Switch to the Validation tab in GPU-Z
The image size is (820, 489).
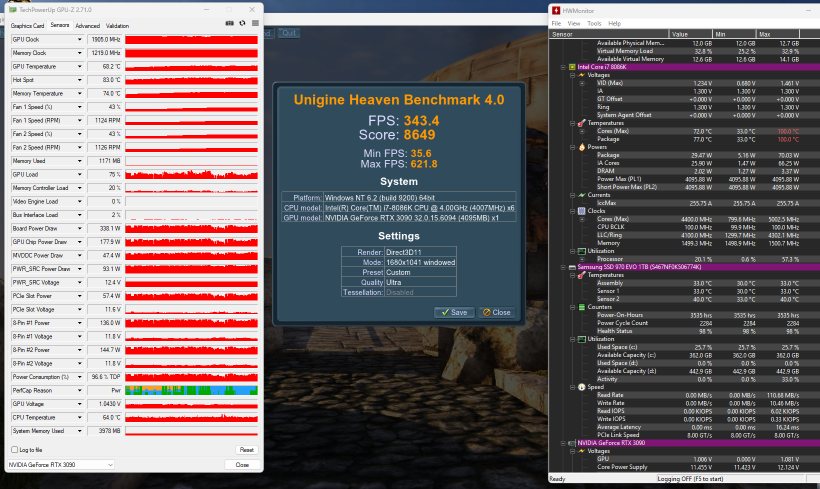click(x=117, y=26)
